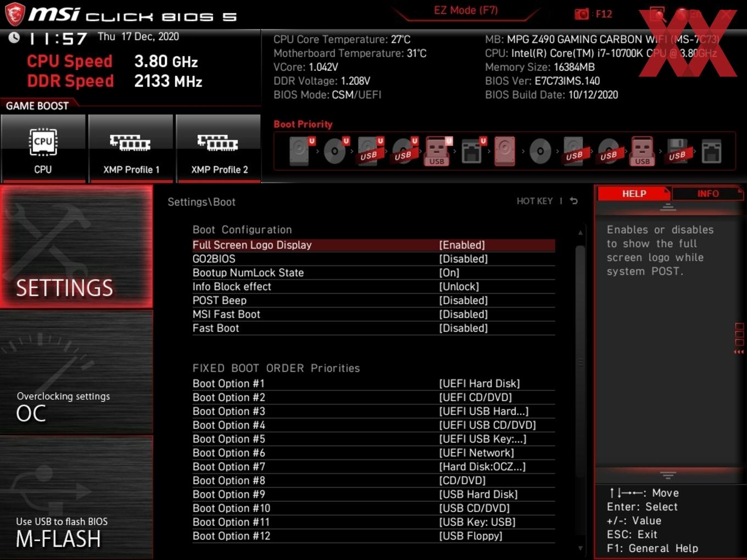Click the legacy USB Hard Disk boot icon

pos(575,151)
